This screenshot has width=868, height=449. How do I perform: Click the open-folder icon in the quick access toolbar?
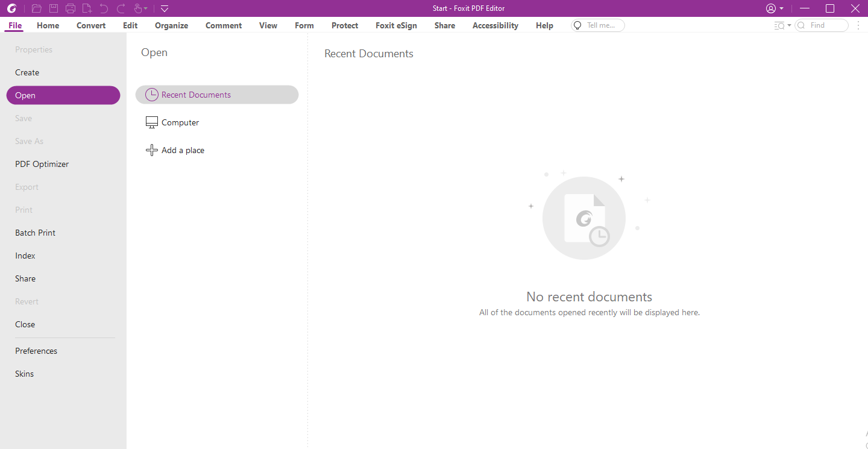pyautogui.click(x=36, y=8)
